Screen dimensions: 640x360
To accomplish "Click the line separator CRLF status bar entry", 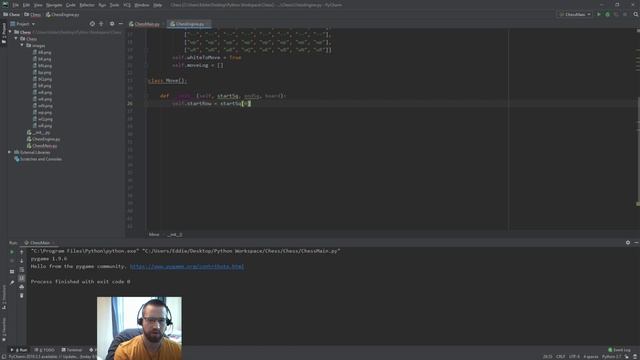I will (560, 356).
